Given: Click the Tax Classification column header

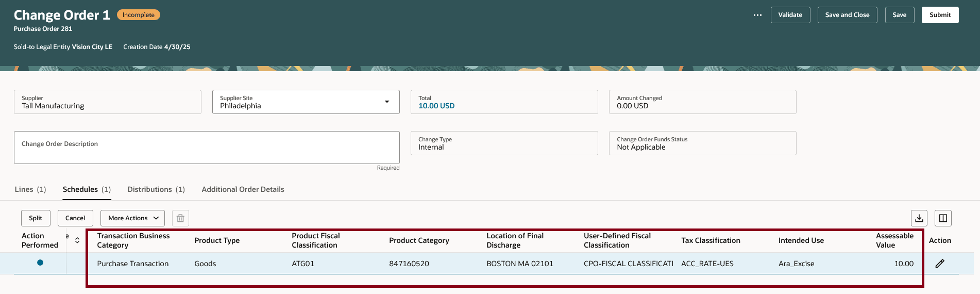Looking at the screenshot, I should [711, 240].
